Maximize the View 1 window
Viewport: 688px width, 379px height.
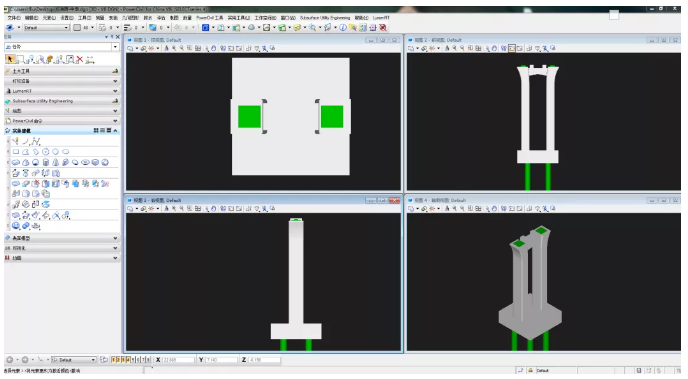click(383, 40)
